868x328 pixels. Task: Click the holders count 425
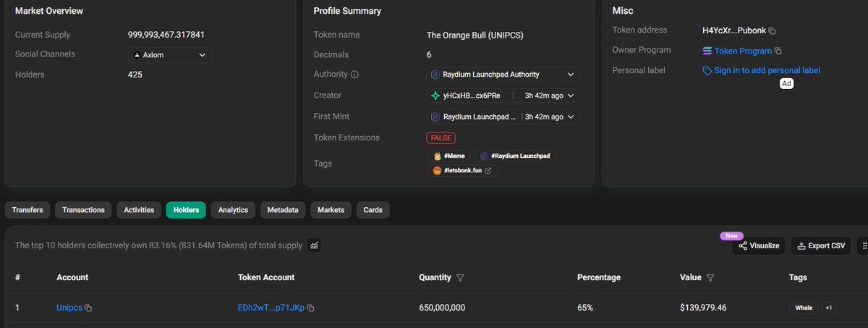point(135,75)
